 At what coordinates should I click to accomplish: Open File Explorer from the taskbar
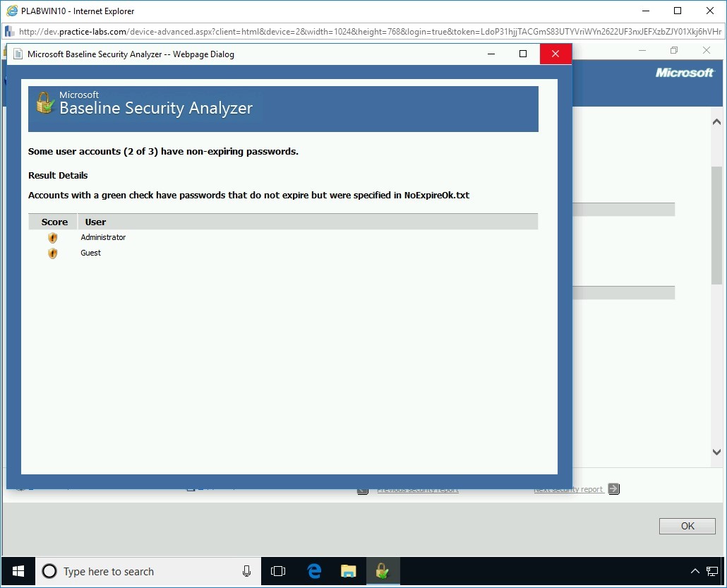pos(348,571)
